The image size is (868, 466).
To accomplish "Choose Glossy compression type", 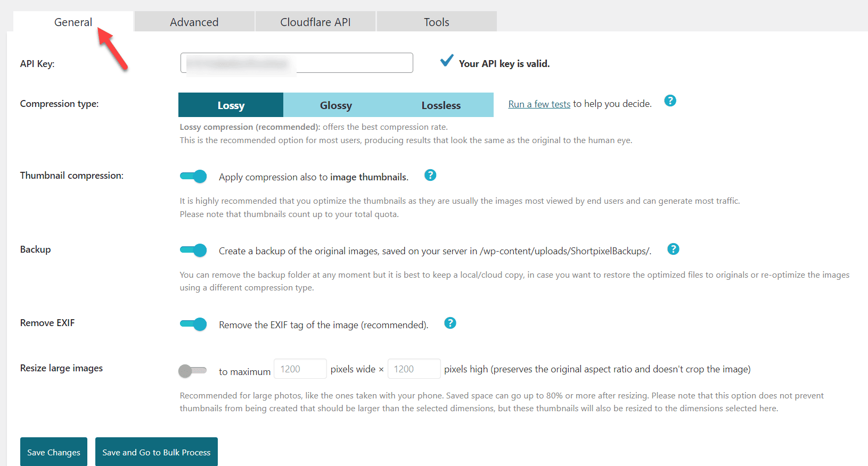I will point(335,105).
